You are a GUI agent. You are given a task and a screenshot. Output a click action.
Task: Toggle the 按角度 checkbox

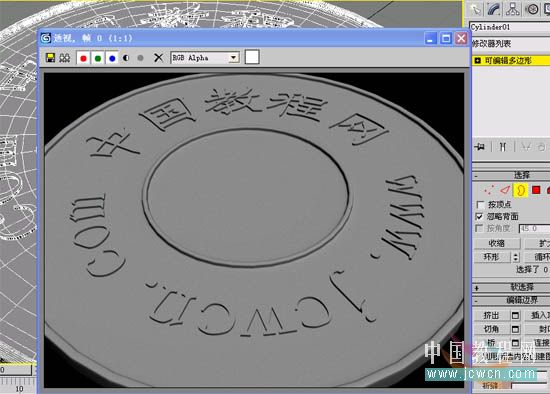point(479,228)
